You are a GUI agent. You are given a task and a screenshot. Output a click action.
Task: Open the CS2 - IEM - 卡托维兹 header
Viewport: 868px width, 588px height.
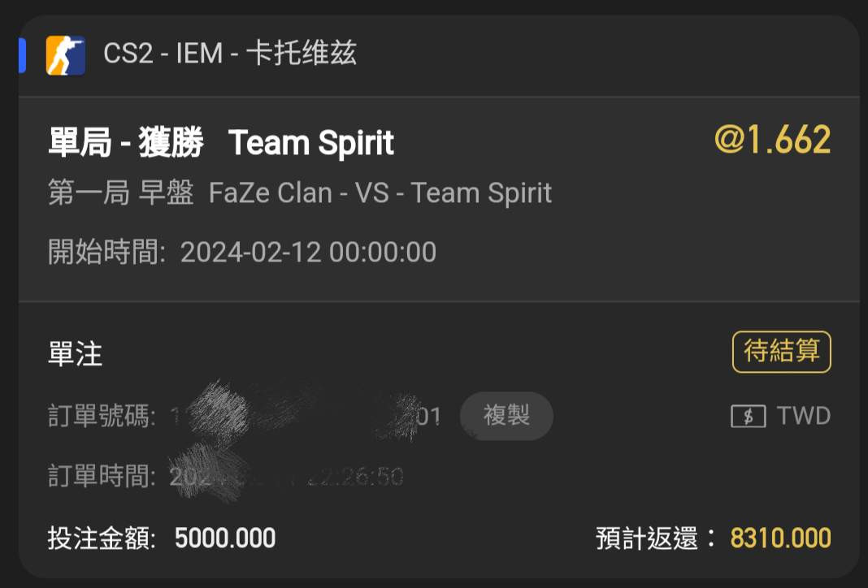(x=230, y=54)
